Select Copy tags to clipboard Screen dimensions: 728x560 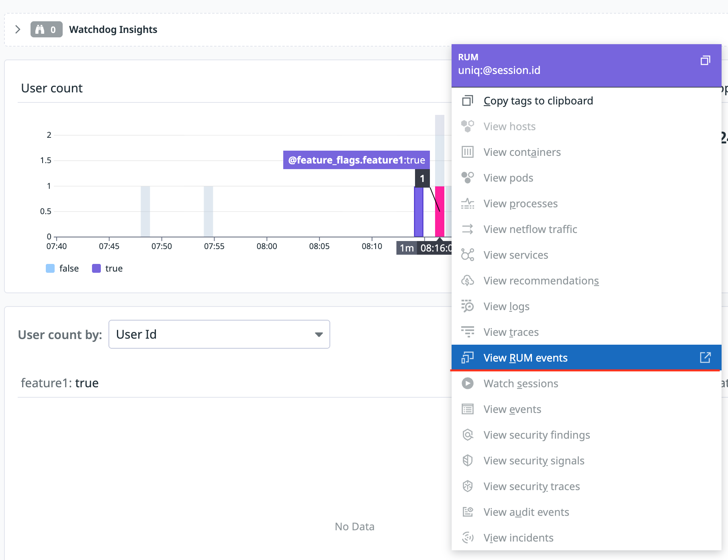pyautogui.click(x=538, y=101)
